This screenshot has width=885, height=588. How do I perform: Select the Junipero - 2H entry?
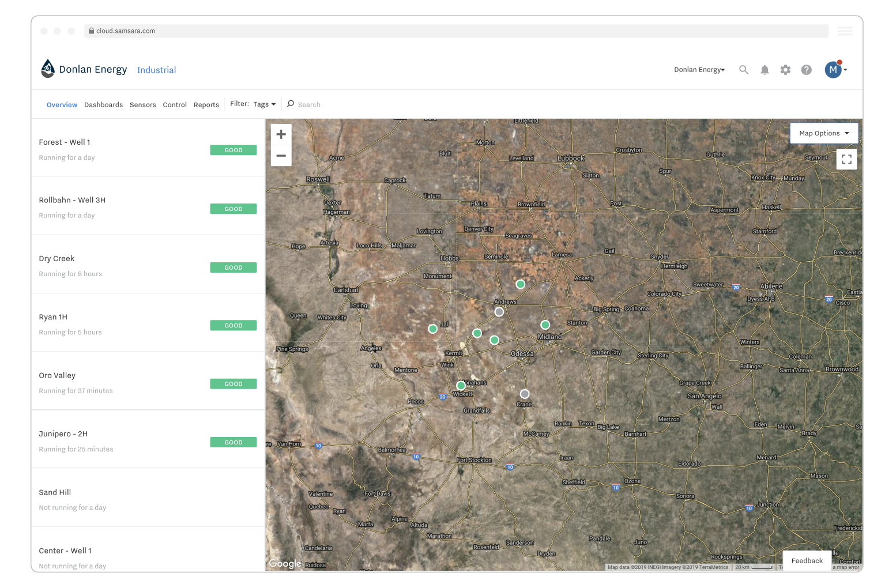[x=148, y=439]
